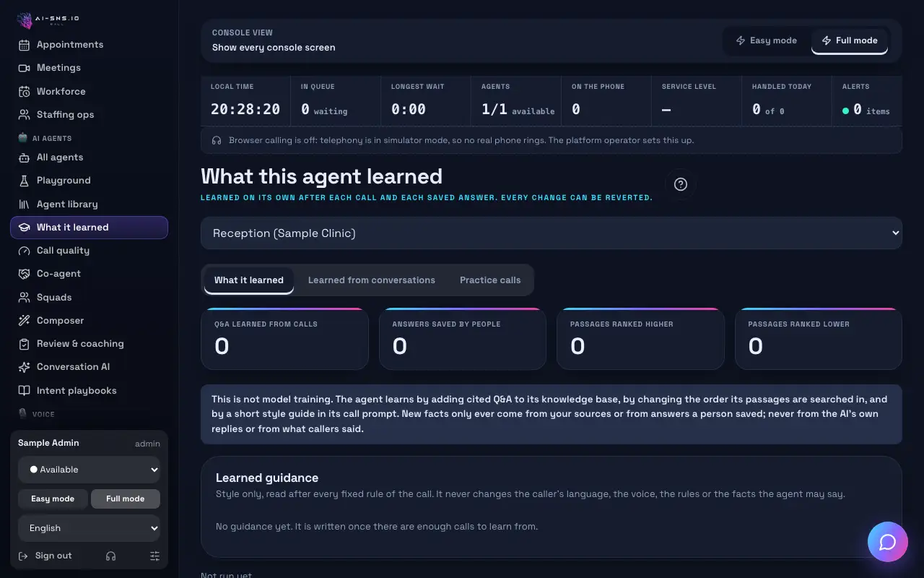Open What it learned in sidebar

click(x=90, y=228)
